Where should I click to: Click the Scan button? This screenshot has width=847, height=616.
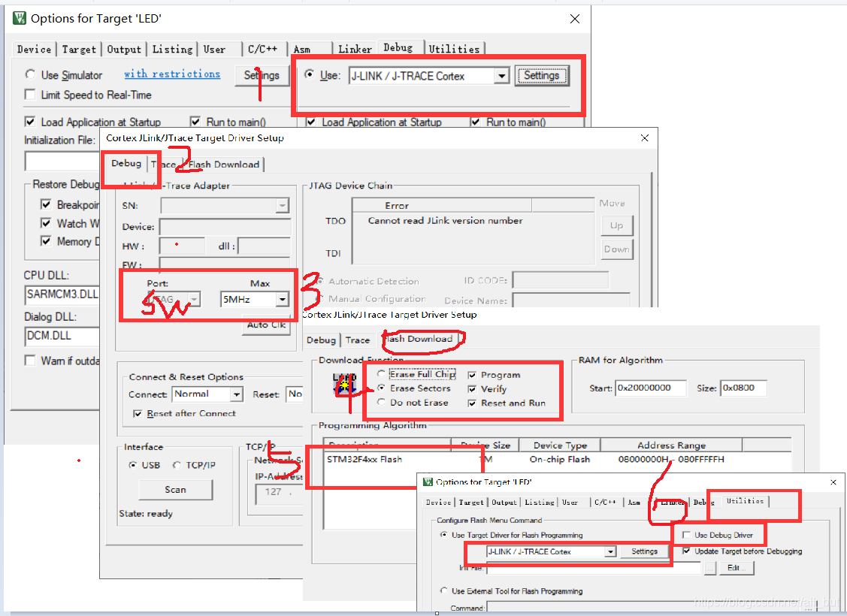(175, 490)
